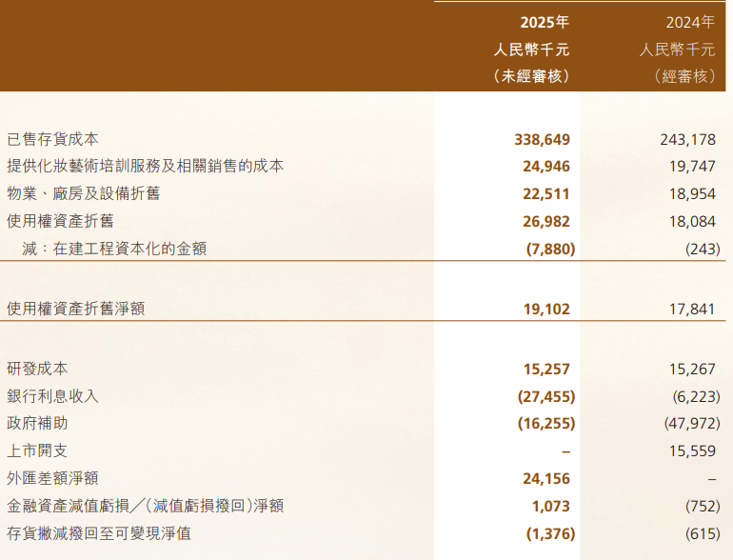The width and height of the screenshot is (733, 560).
Task: Click the 物業、廠房及設備折舊 row label
Action: (x=83, y=193)
